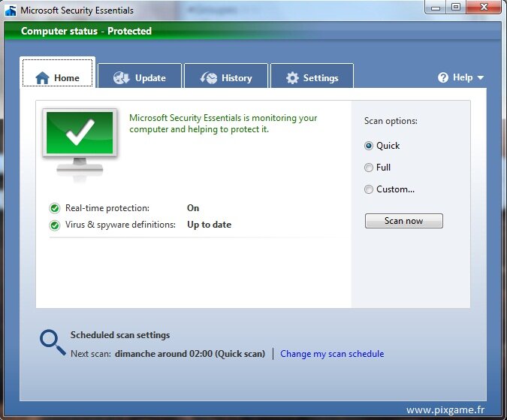Open the History tab
Viewport: 507px width, 420px height.
226,76
